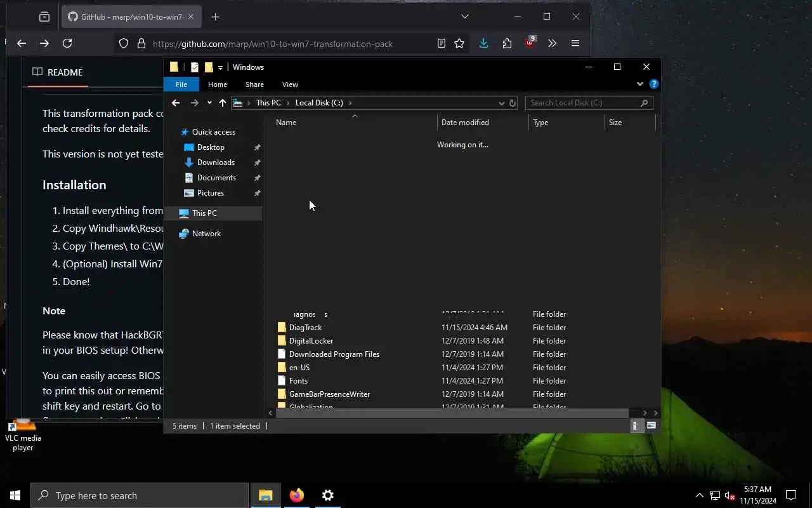
Task: Select the DigitalLocker folder
Action: pos(311,341)
